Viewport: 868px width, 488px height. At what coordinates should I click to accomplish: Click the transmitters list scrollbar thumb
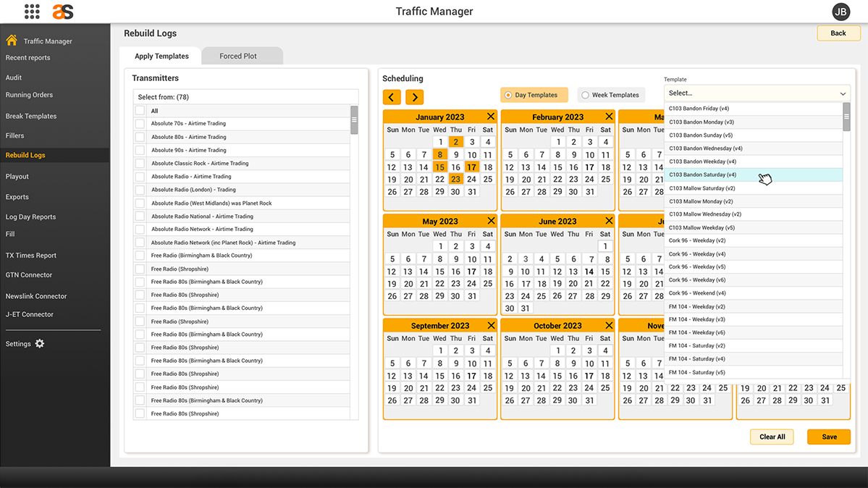[x=354, y=119]
